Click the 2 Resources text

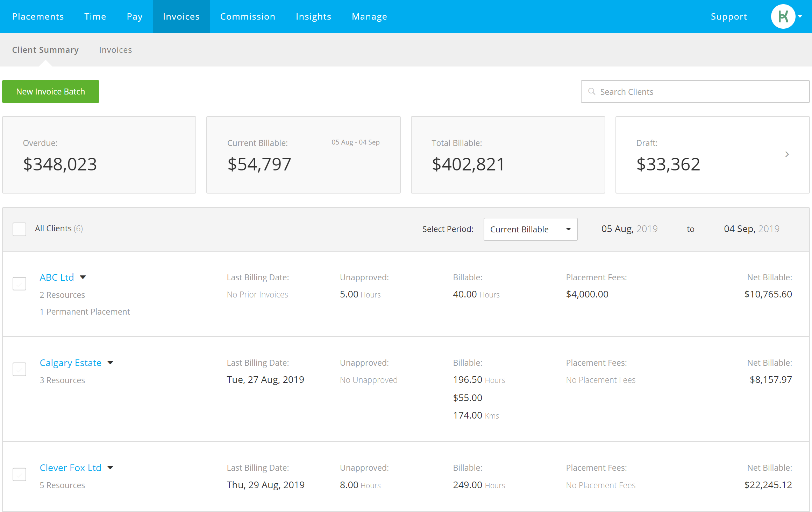coord(62,295)
